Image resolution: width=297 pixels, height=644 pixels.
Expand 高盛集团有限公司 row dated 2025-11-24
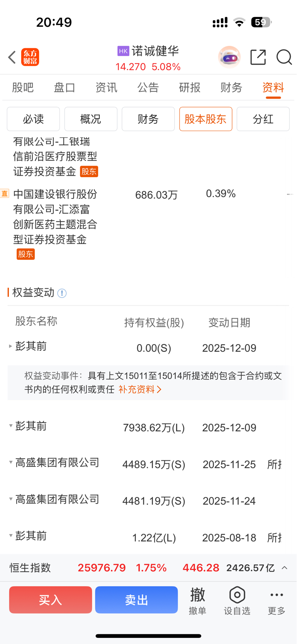click(x=11, y=499)
